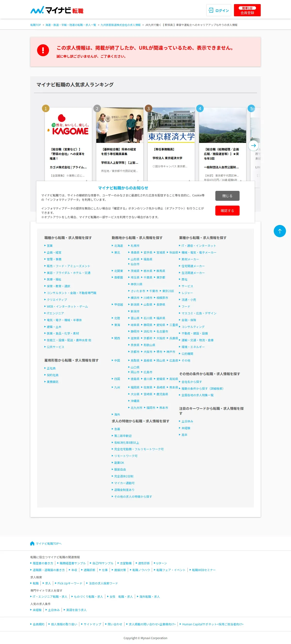Select the ITエンジニア job category

(55, 313)
